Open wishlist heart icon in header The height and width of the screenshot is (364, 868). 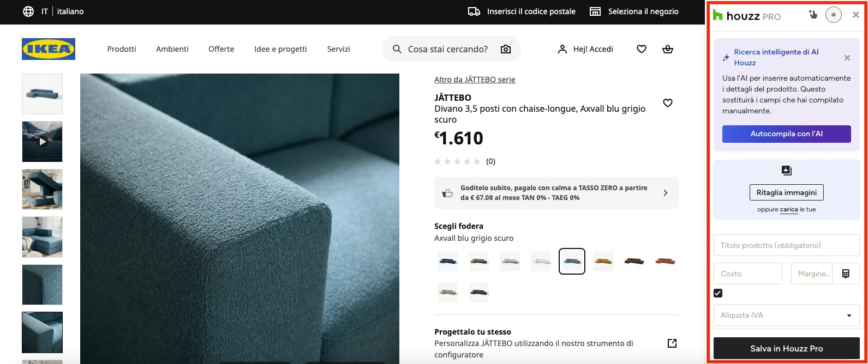point(642,49)
